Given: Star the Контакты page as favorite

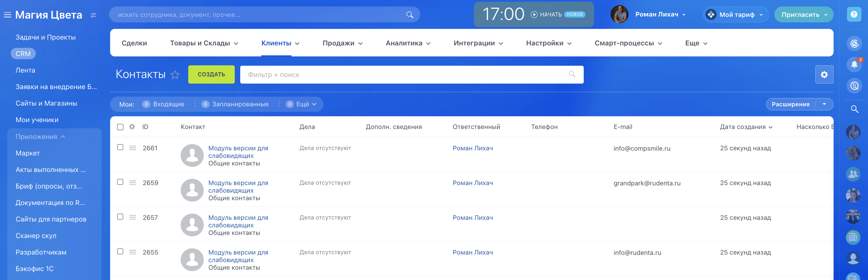Looking at the screenshot, I should coord(175,75).
